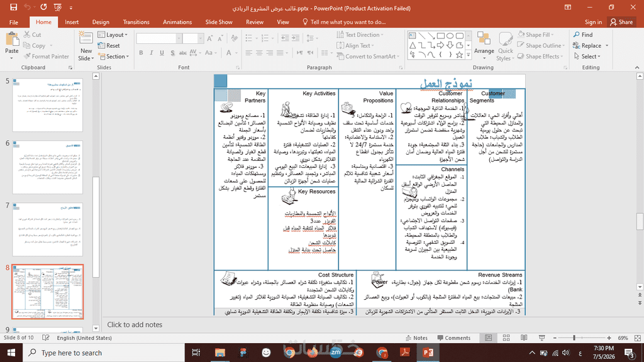Open Quick Styles gallery
The image size is (644, 362).
coord(505,47)
